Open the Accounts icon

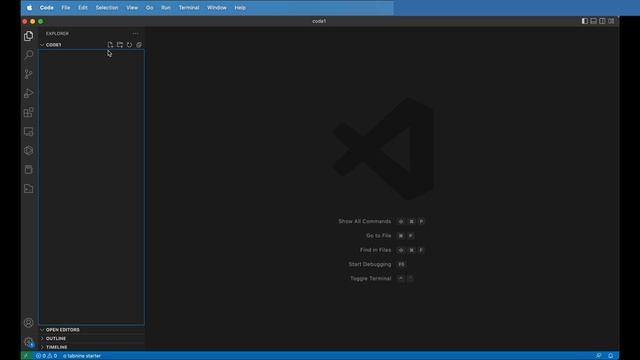(29, 323)
